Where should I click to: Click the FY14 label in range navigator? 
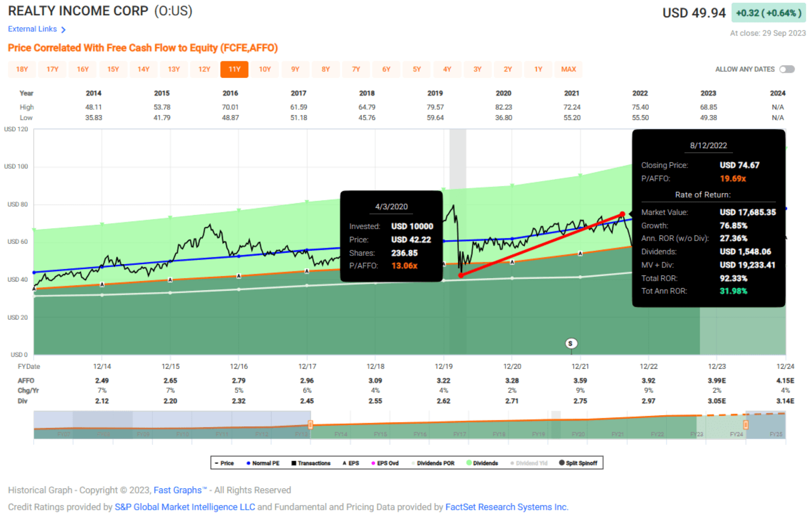coord(341,434)
